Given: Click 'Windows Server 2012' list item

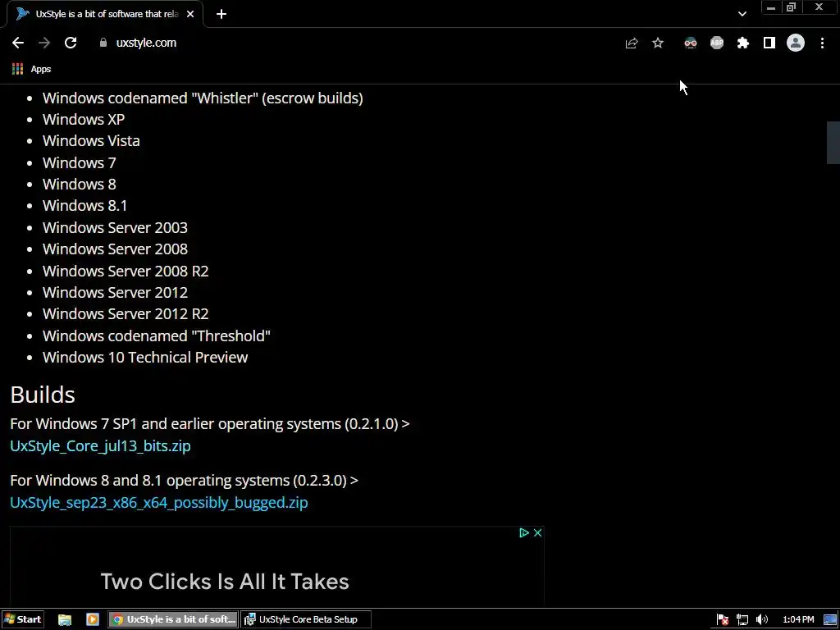Looking at the screenshot, I should [x=115, y=293].
